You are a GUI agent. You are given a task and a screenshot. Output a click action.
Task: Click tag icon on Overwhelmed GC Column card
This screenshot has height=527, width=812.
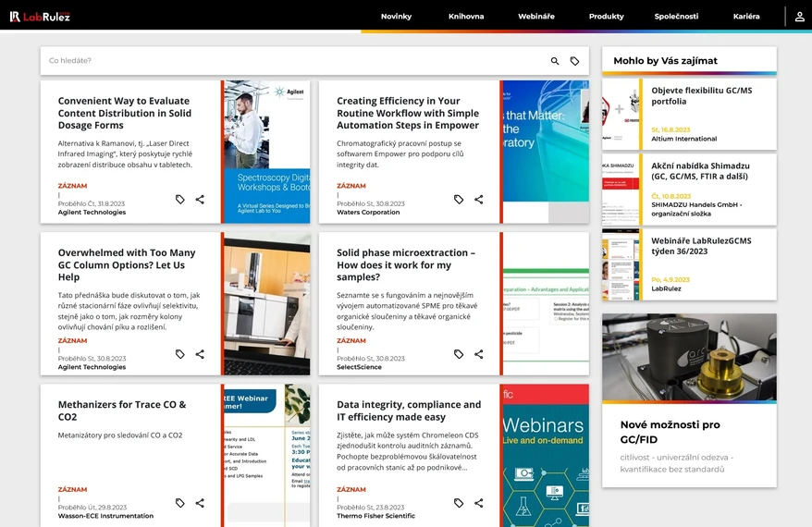click(179, 354)
